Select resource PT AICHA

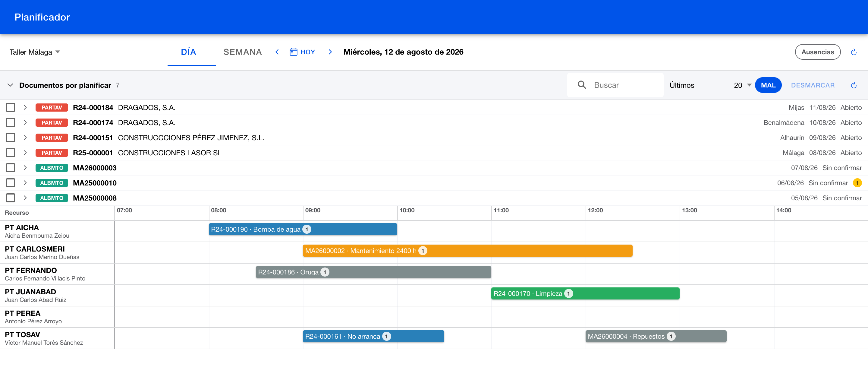57,231
